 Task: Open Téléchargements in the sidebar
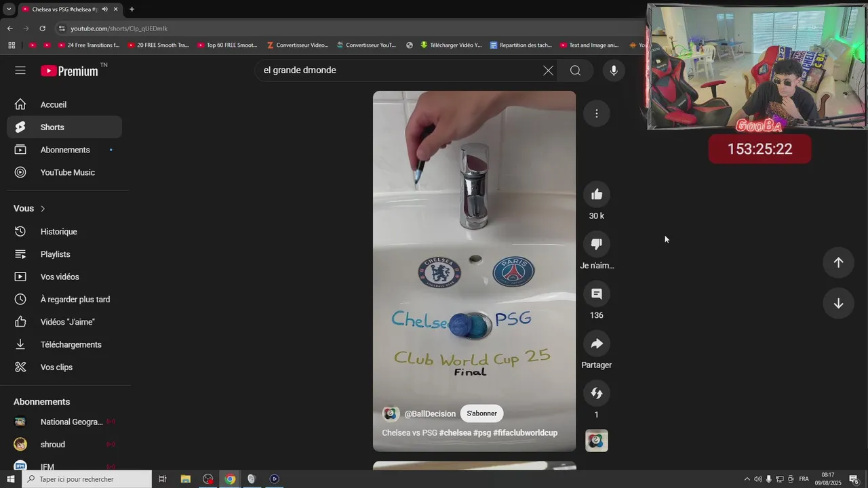tap(64, 344)
